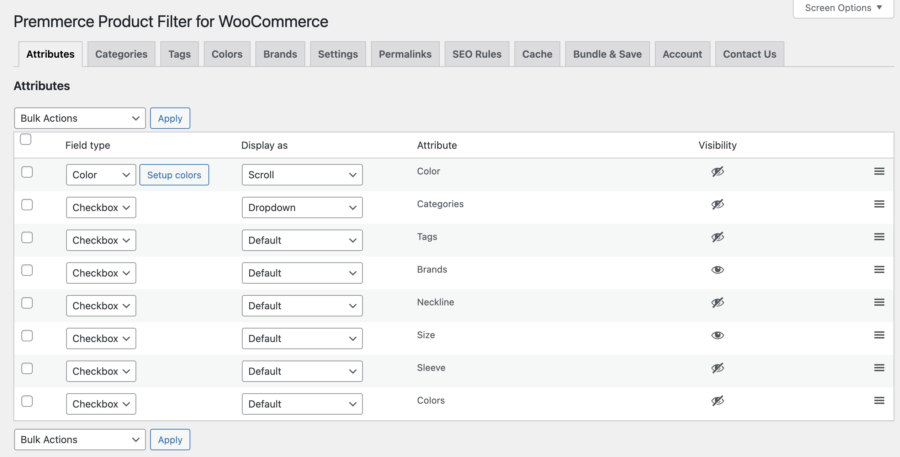This screenshot has height=457, width=900.
Task: Open Display as dropdown for Categories row
Action: click(x=302, y=208)
